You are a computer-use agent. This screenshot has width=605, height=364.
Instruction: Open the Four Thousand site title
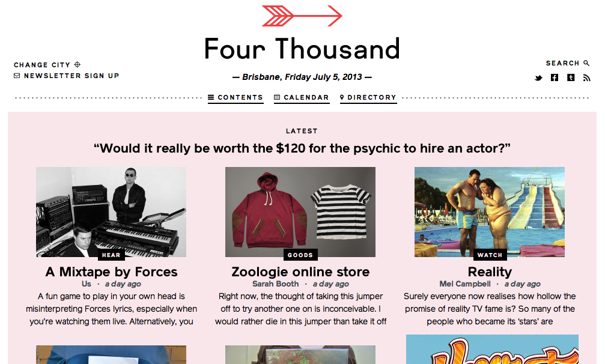pos(302,49)
